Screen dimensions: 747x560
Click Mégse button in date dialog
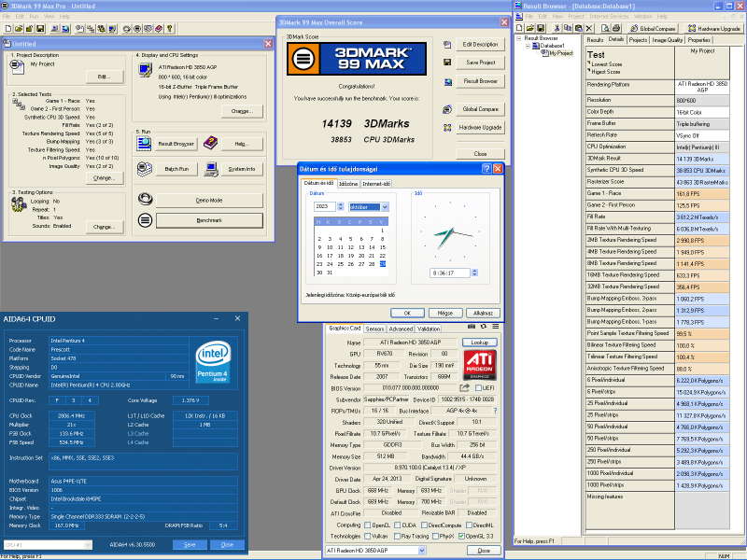pyautogui.click(x=445, y=313)
